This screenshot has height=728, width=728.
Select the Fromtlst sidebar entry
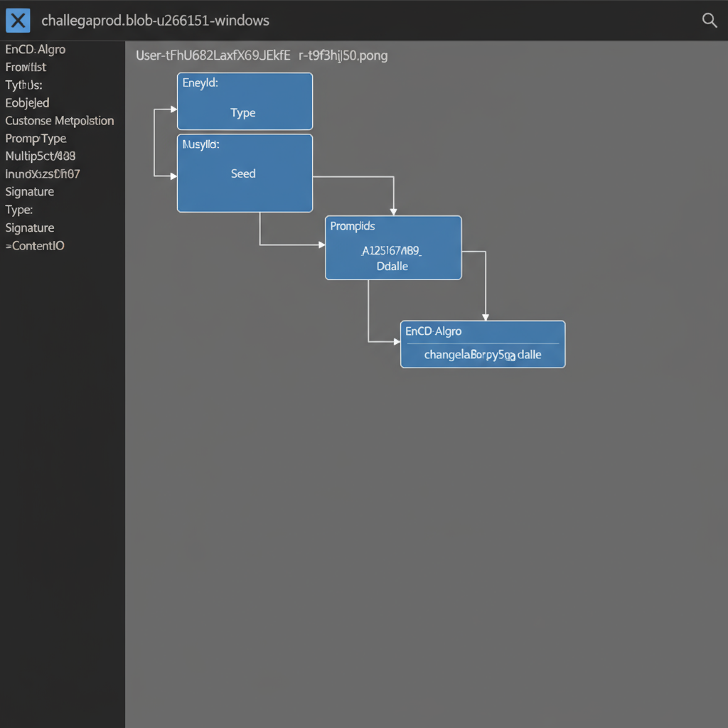click(x=26, y=68)
